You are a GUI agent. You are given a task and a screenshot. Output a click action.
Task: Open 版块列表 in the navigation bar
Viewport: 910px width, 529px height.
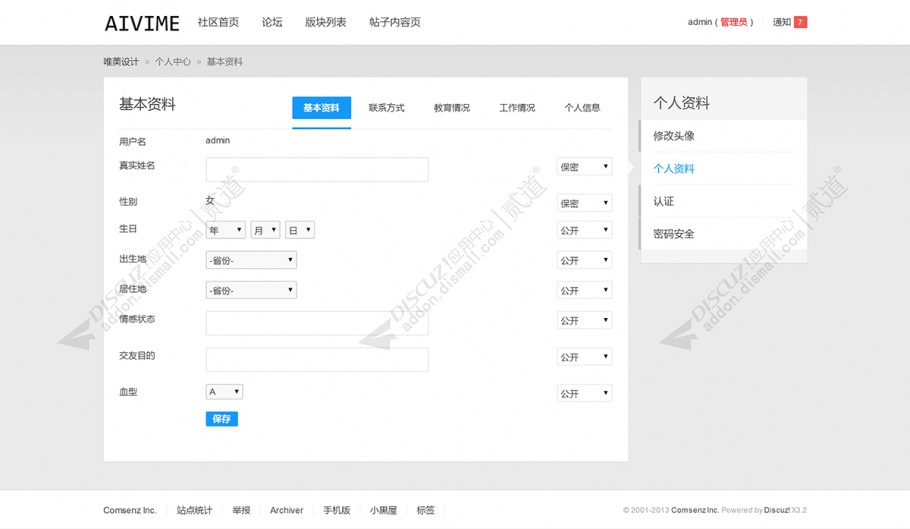tap(326, 22)
